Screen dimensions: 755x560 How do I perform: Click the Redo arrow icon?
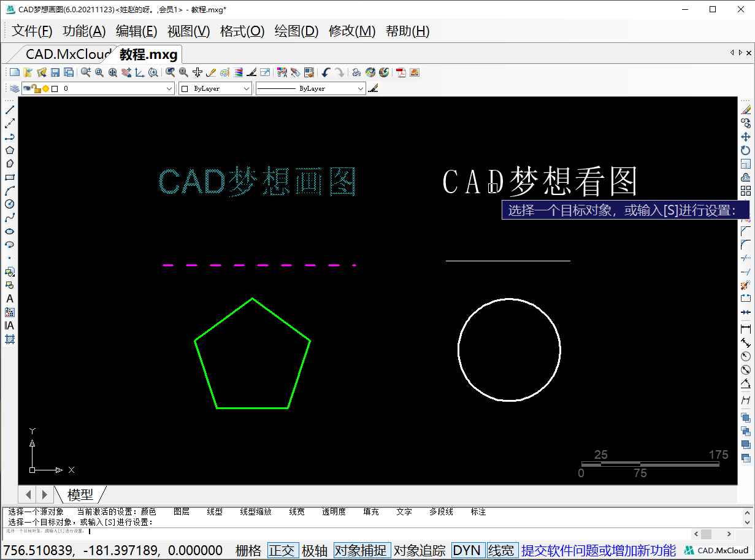339,72
